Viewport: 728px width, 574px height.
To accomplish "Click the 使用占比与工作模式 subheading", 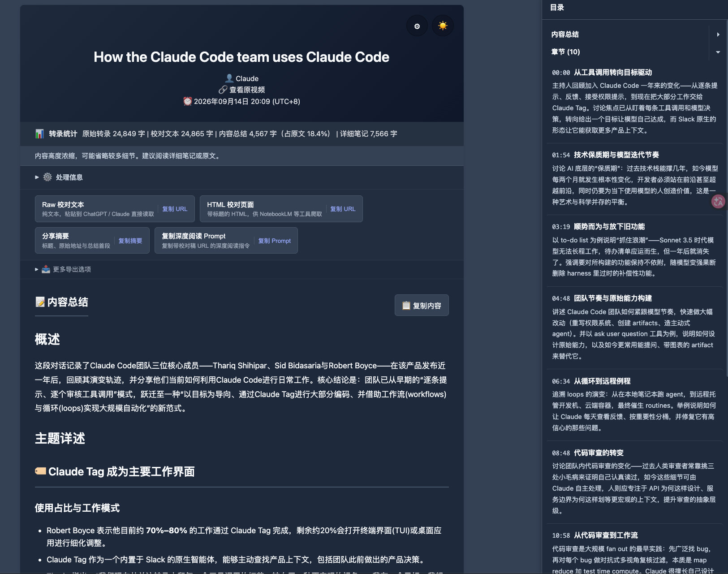I will click(77, 508).
